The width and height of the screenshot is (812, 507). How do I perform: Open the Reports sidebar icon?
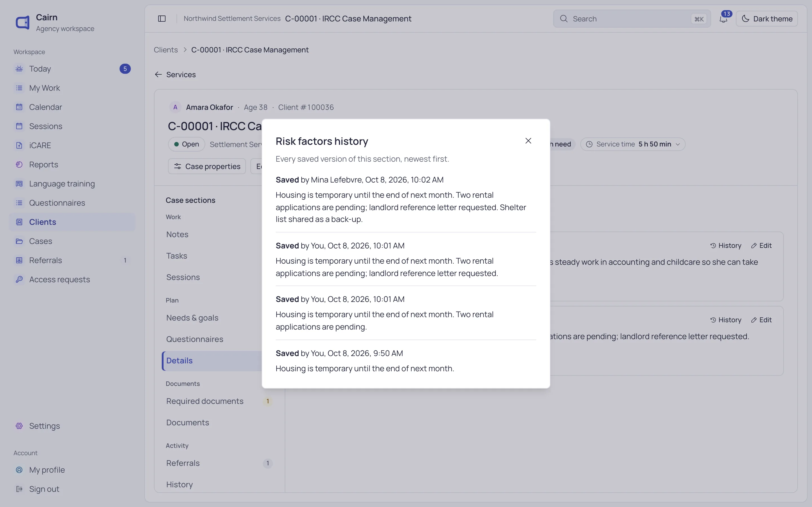19,164
